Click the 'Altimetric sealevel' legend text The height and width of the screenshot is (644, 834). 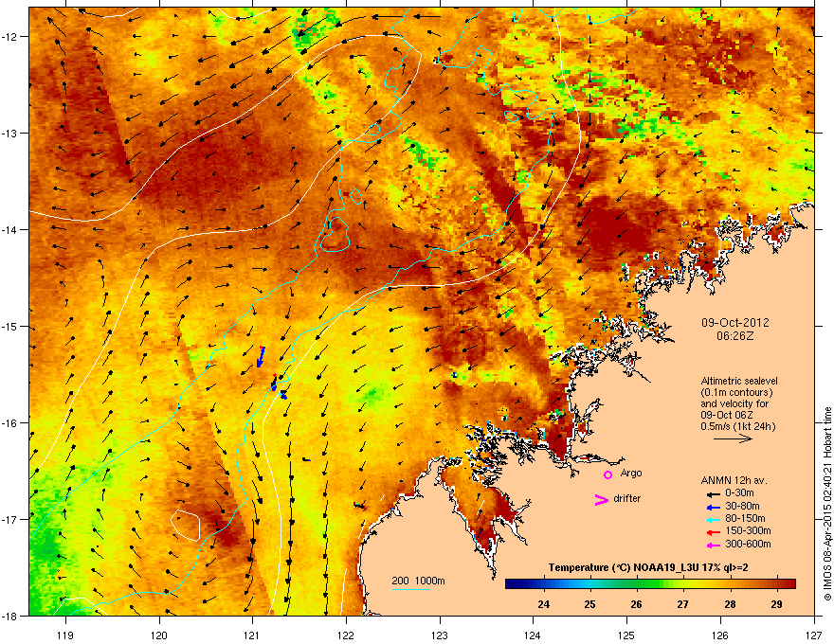(x=739, y=381)
